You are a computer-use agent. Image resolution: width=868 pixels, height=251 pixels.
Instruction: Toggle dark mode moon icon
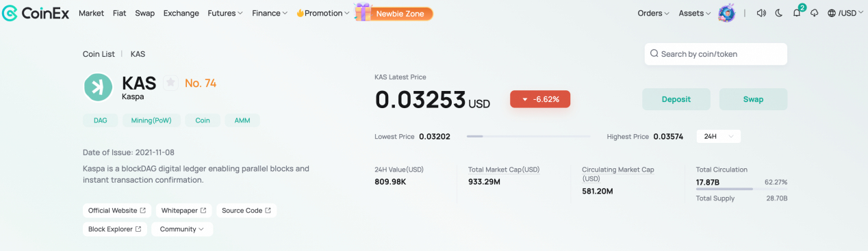coord(779,13)
